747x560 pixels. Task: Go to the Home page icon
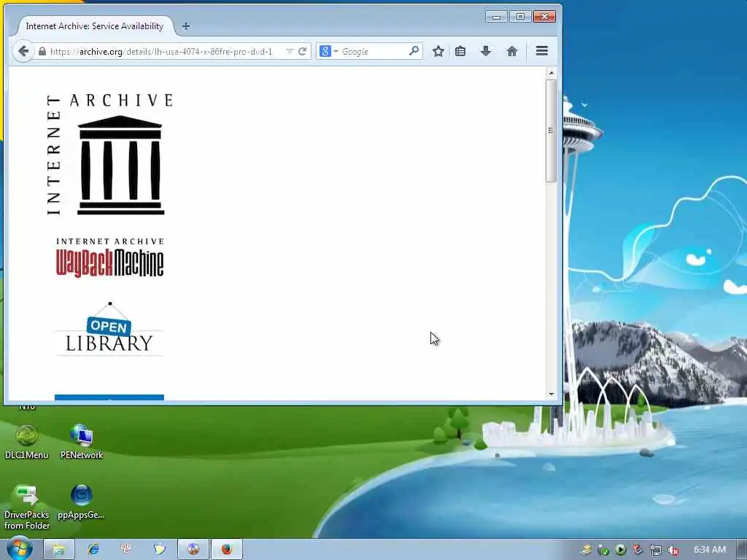[511, 52]
